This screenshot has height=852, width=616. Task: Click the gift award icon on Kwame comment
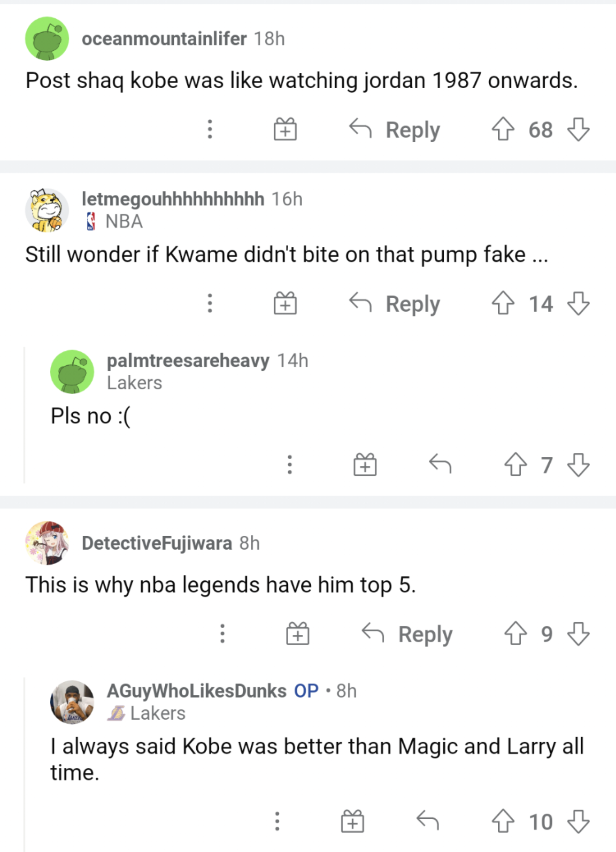[285, 303]
